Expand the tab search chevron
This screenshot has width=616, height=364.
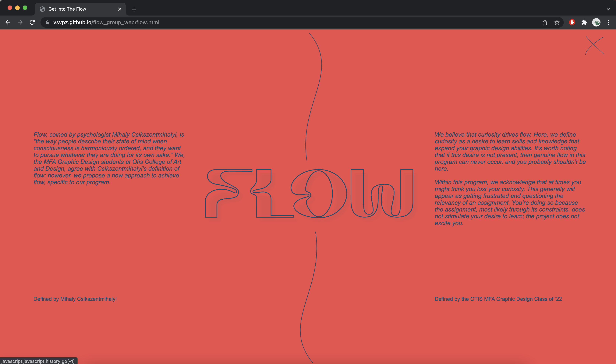(608, 9)
